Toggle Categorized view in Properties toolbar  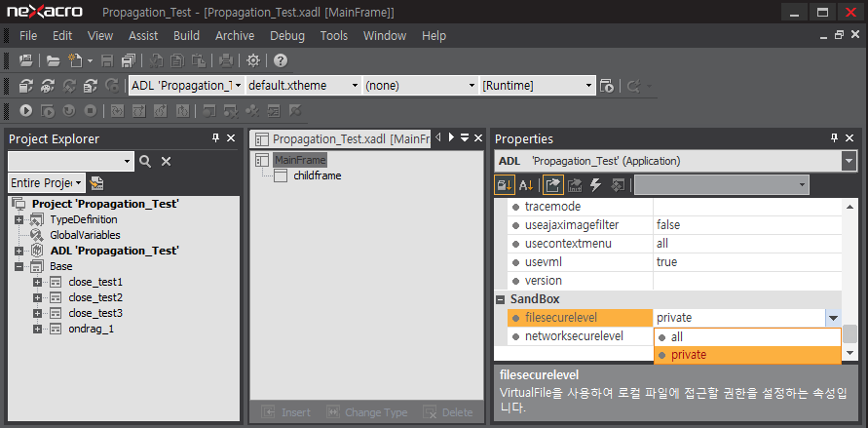point(505,185)
